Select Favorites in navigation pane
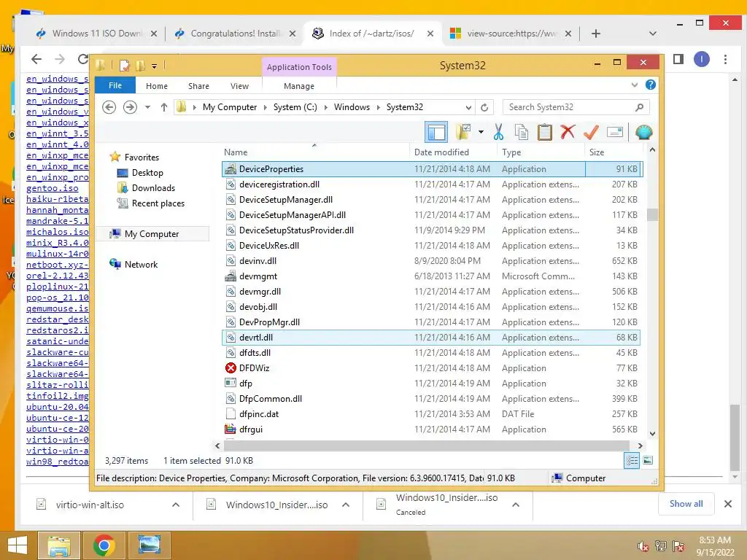 tap(142, 157)
